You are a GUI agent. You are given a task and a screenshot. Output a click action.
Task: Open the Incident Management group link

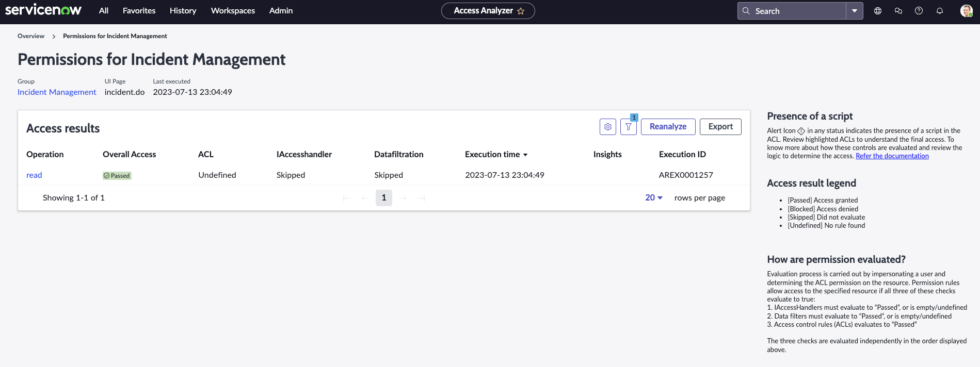tap(57, 92)
